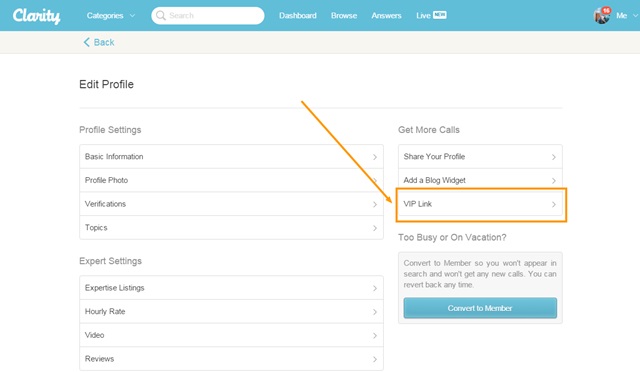
Task: Open Hourly Rate settings
Action: (x=231, y=311)
